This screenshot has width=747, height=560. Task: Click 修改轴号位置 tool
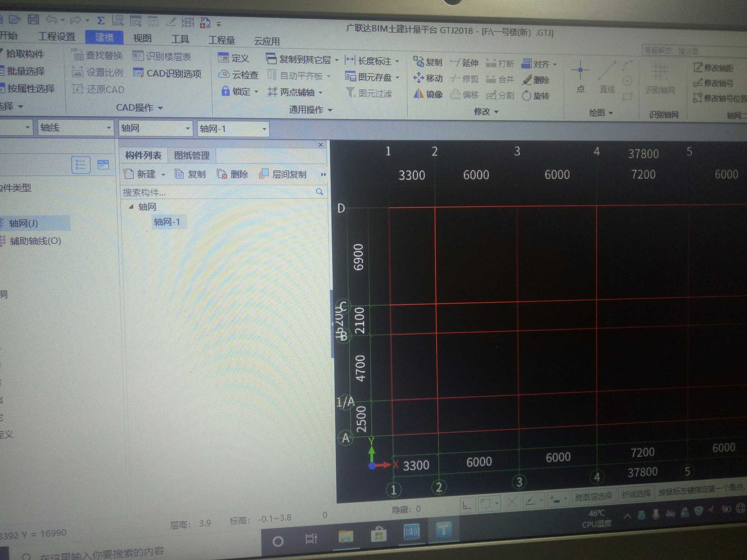719,98
